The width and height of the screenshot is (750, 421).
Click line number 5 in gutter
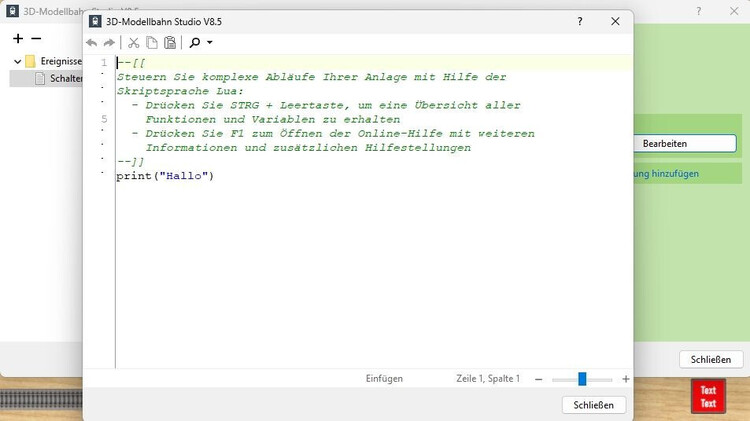pyautogui.click(x=104, y=119)
